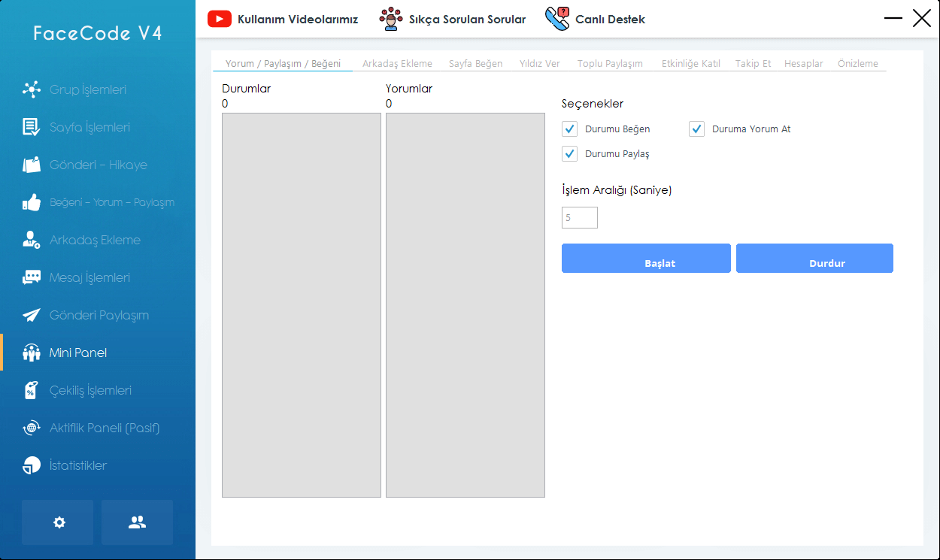Click the Seçenekler heading

[593, 104]
